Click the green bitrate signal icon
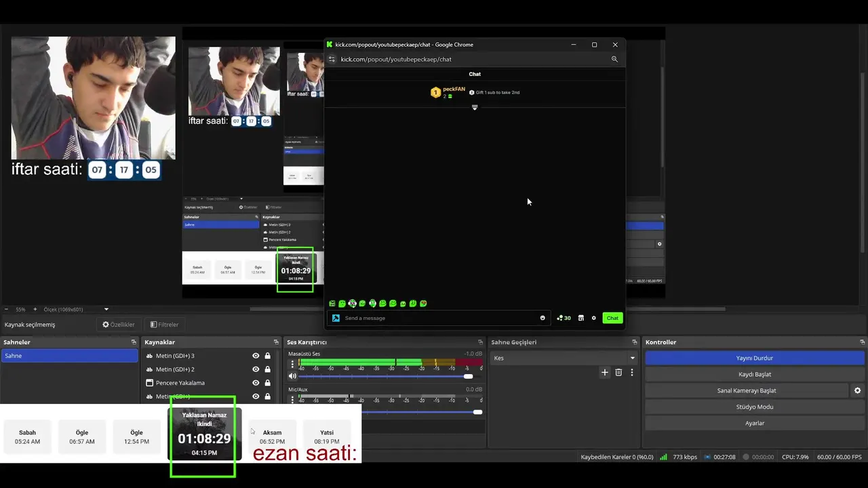The image size is (868, 488). pyautogui.click(x=663, y=457)
